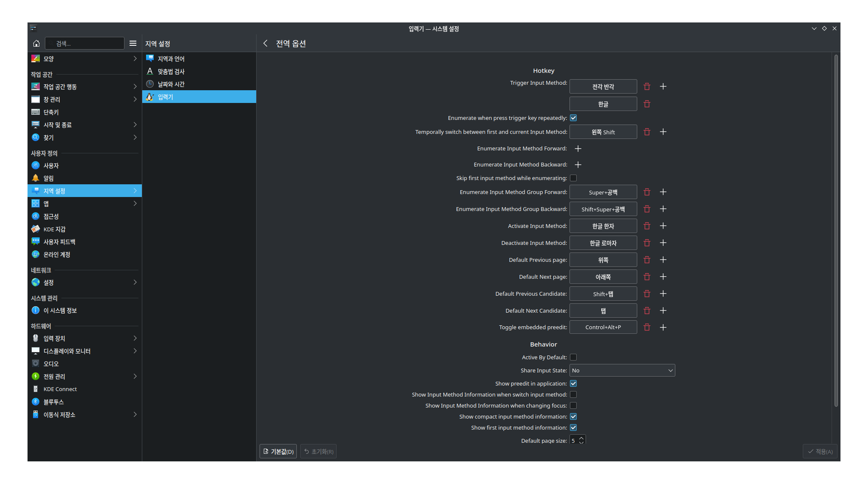This screenshot has height=494, width=868.
Task: Click the 왼쪽 Shift hotkey button
Action: tap(603, 132)
